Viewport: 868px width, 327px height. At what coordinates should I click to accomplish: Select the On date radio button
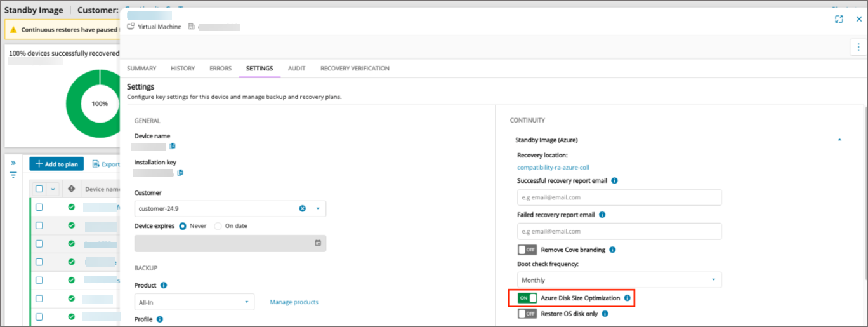click(x=218, y=226)
